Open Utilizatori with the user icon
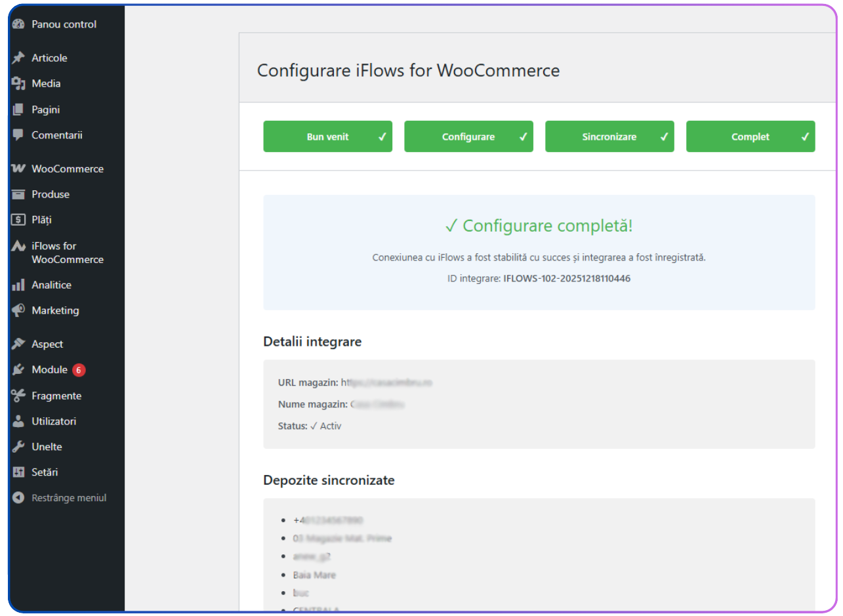 (19, 421)
